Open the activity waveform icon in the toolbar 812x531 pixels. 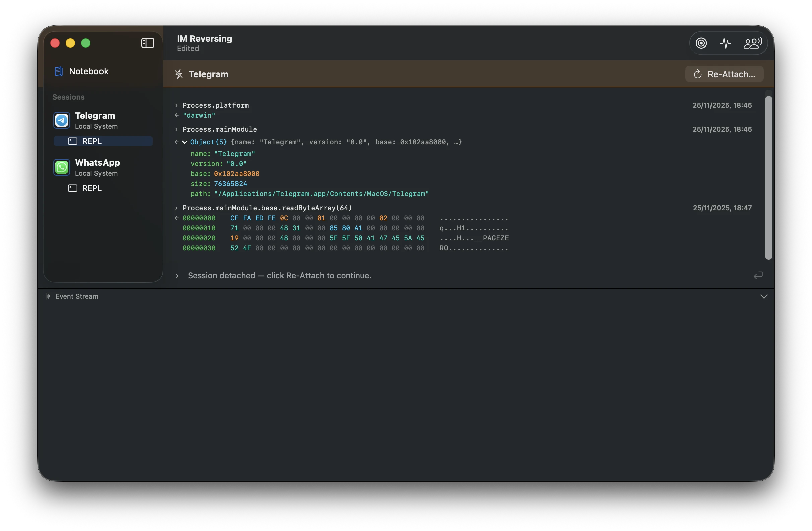(725, 43)
